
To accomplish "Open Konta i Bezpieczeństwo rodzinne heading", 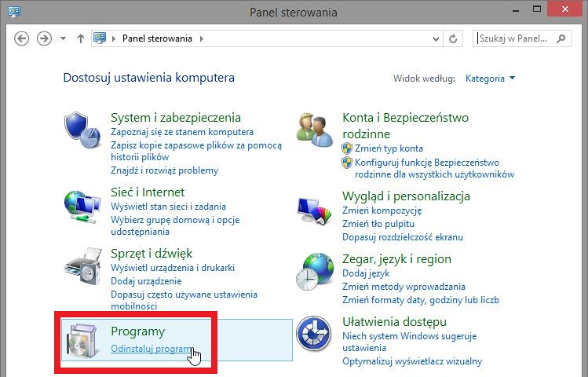I will [405, 126].
